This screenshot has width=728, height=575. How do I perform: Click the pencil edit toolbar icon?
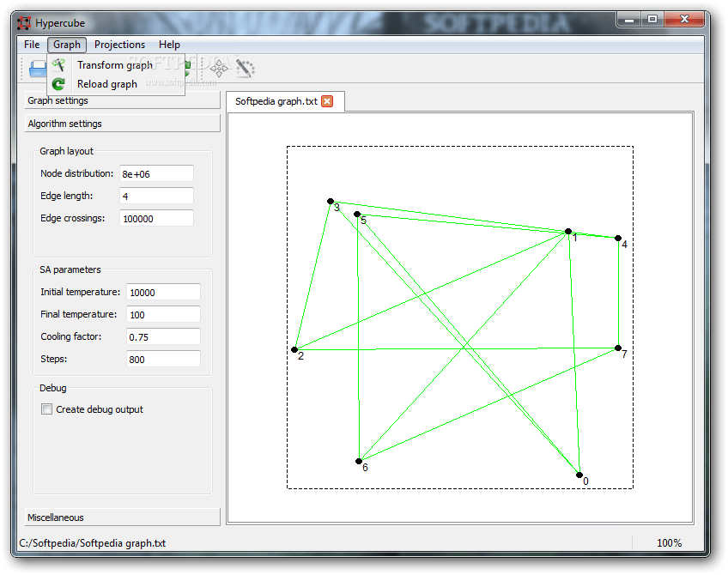(246, 68)
